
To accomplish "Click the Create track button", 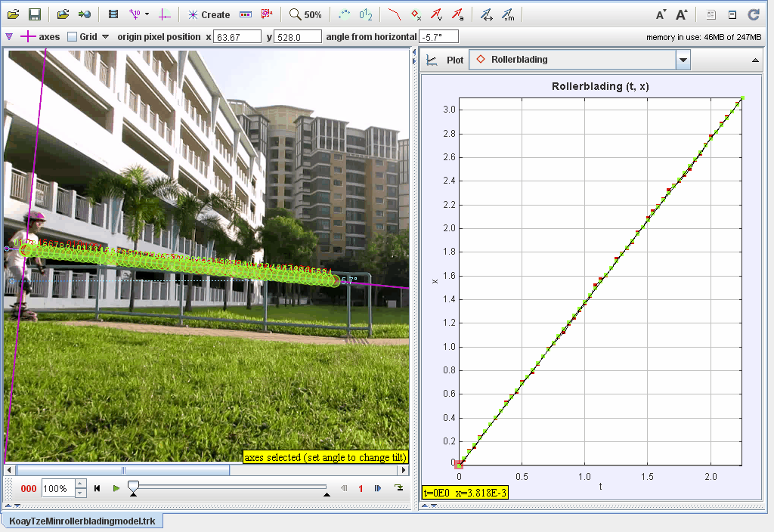I will pyautogui.click(x=209, y=15).
